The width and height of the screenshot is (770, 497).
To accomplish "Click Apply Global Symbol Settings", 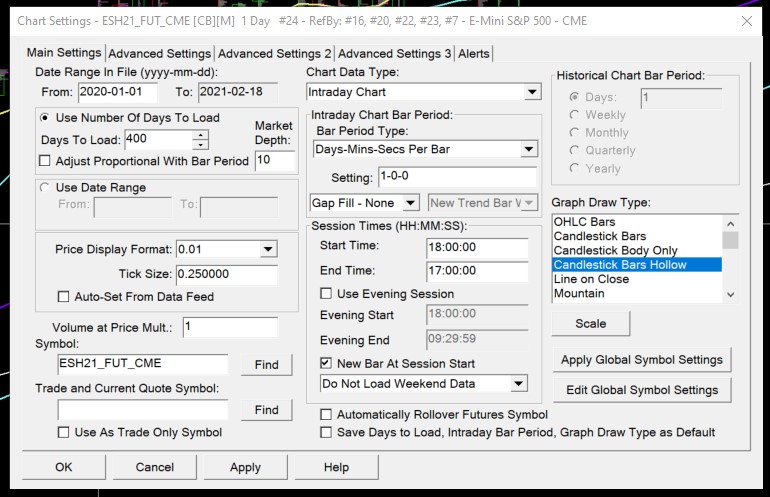I will [x=642, y=360].
